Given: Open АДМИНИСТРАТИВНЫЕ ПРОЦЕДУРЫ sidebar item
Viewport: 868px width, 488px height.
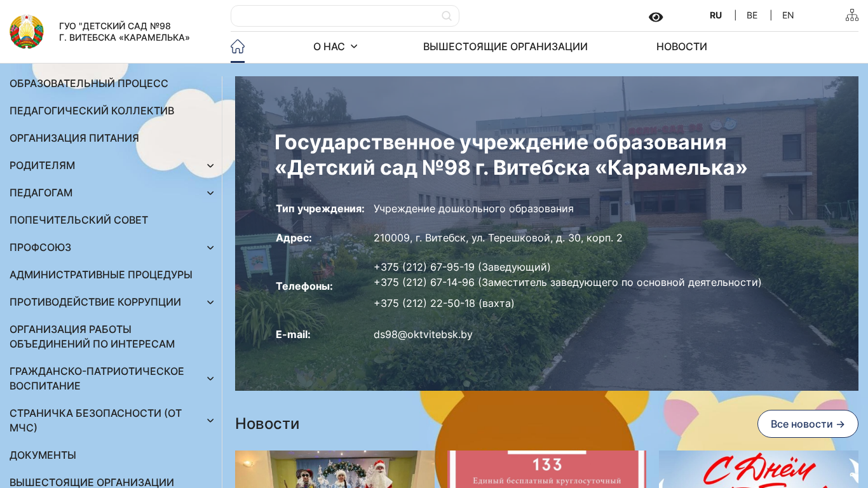Looking at the screenshot, I should [101, 274].
